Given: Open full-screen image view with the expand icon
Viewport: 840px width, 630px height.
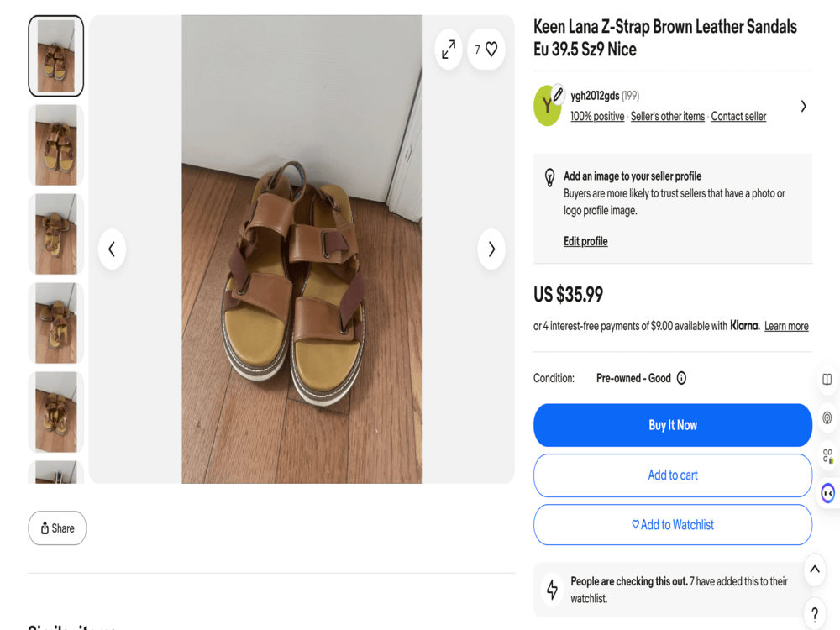Looking at the screenshot, I should click(449, 50).
